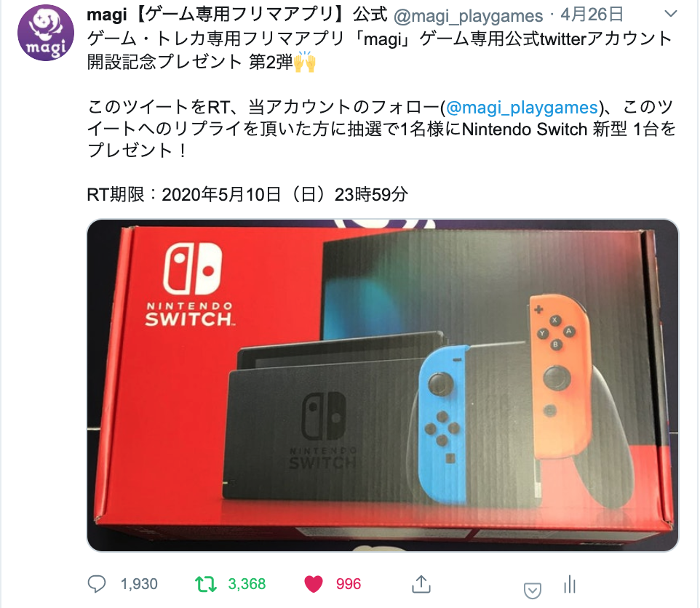Click the green retweet arrows icon

point(206,584)
